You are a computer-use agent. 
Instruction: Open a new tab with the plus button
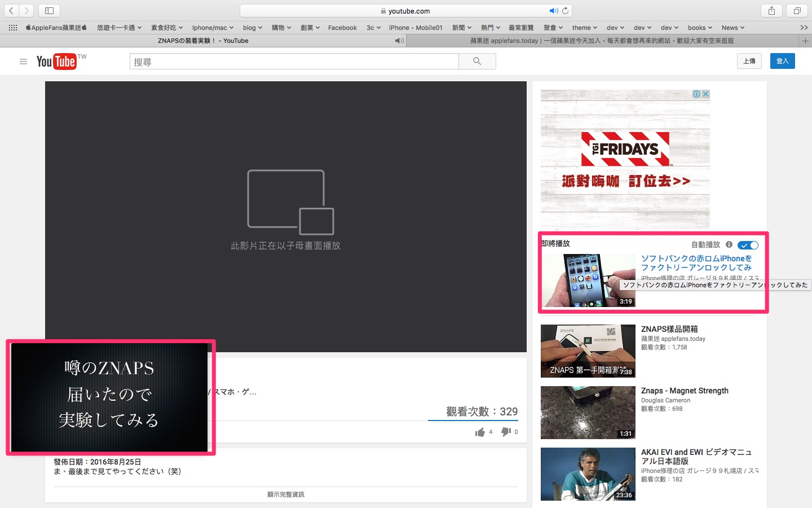pos(805,41)
